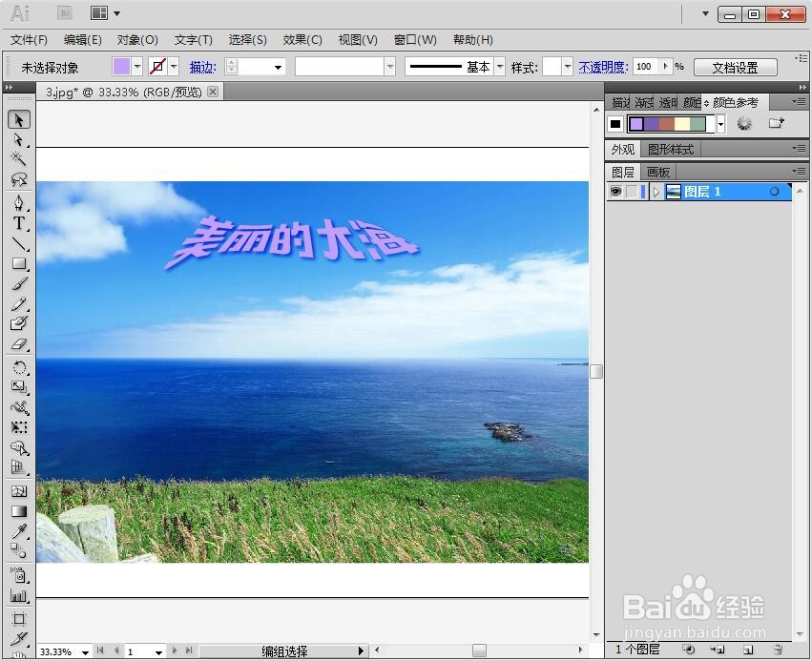This screenshot has width=812, height=661.
Task: Click the lavender fill color swatch
Action: pyautogui.click(x=121, y=66)
